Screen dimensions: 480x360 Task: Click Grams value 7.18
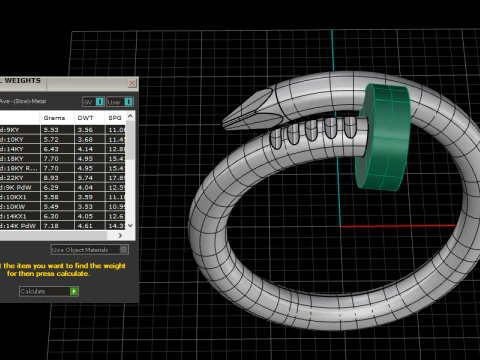point(51,226)
